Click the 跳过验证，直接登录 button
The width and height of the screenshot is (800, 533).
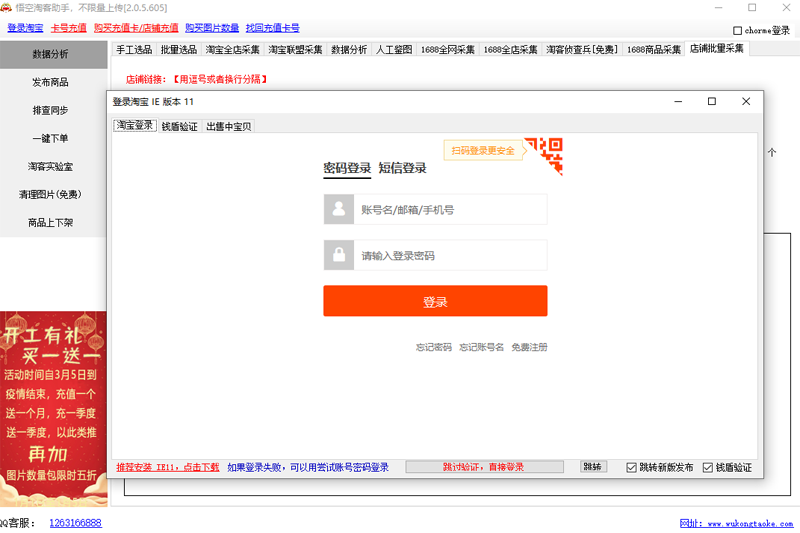pyautogui.click(x=484, y=467)
